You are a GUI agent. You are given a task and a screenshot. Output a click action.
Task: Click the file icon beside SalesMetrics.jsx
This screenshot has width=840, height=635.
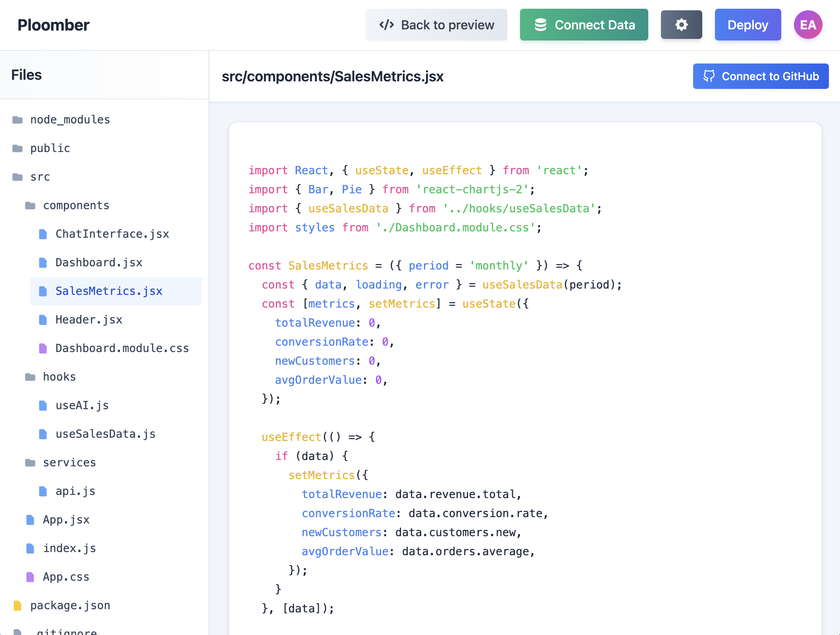43,291
